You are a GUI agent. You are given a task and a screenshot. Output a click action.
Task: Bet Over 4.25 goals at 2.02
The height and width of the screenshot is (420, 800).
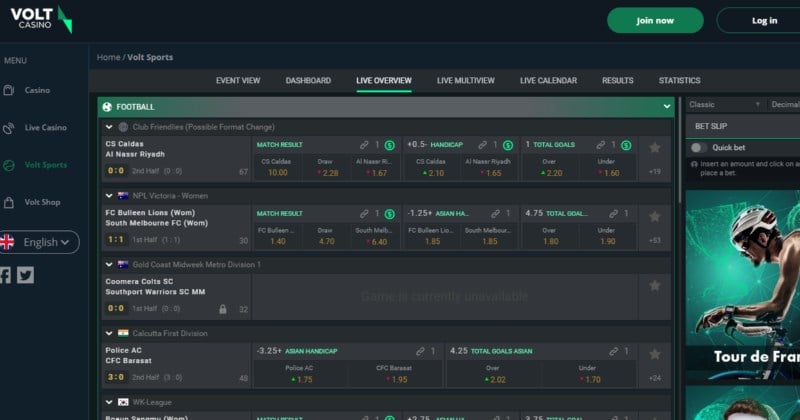(493, 374)
